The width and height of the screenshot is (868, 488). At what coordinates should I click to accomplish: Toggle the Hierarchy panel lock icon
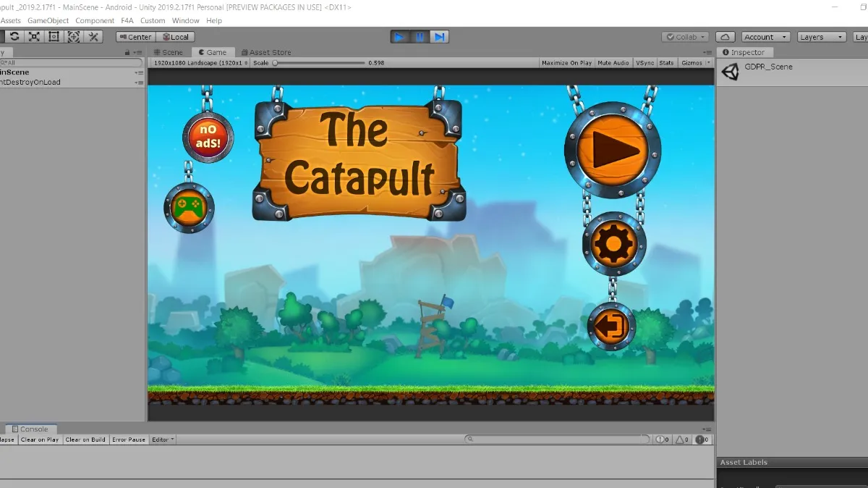pos(127,52)
